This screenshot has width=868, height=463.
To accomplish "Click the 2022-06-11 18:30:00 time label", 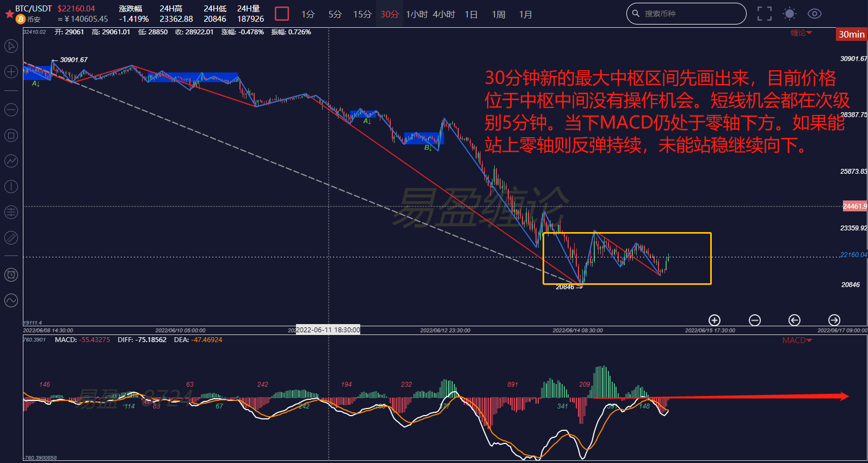I will pos(328,330).
